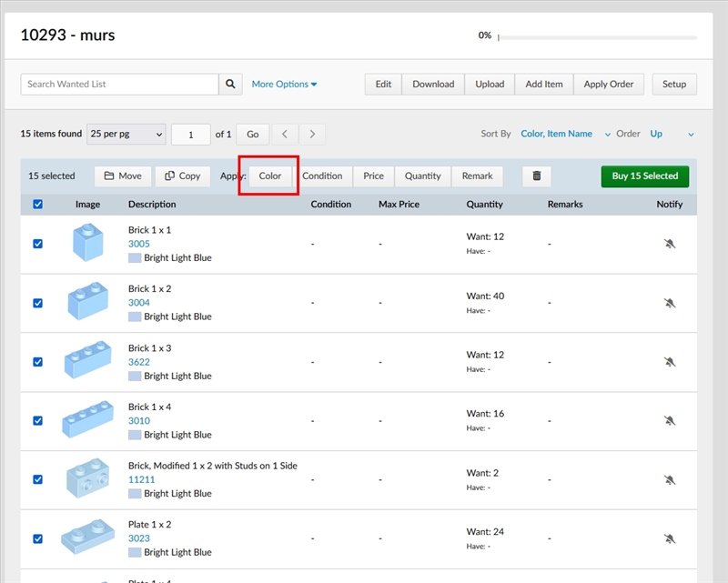The height and width of the screenshot is (583, 728).
Task: Go to previous page arrow
Action: [x=284, y=134]
